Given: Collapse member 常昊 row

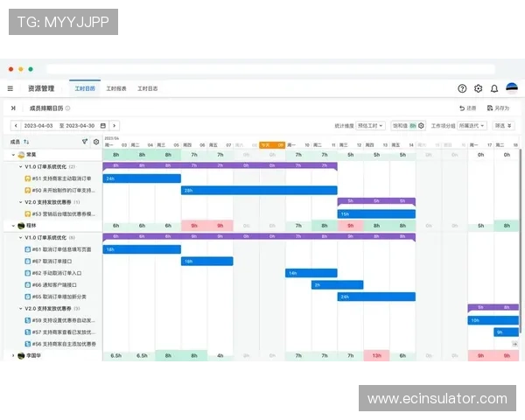Looking at the screenshot, I should [13, 155].
